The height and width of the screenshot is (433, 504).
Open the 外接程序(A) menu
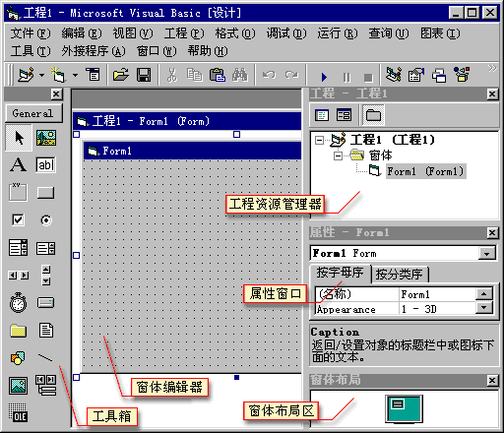94,51
